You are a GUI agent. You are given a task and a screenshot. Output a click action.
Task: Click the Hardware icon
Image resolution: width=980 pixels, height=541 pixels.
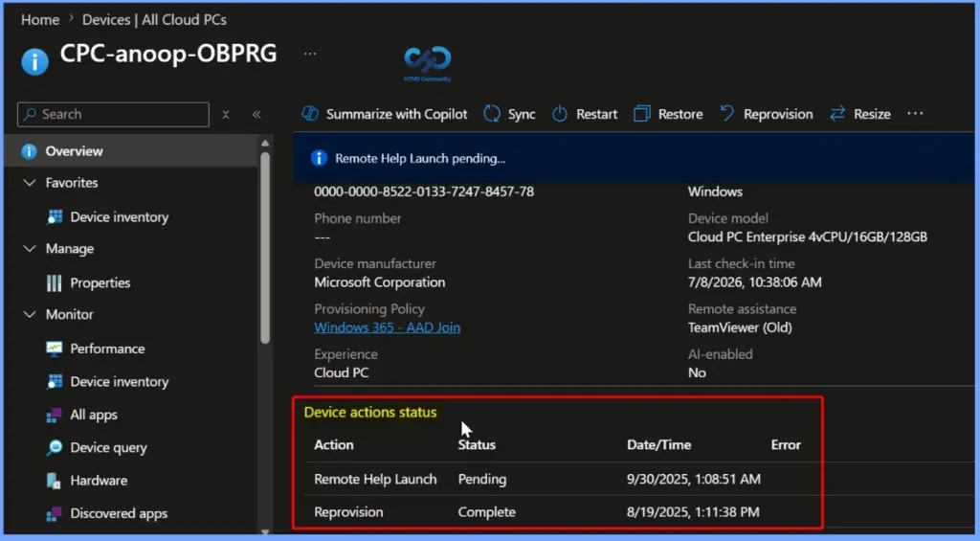pos(54,481)
